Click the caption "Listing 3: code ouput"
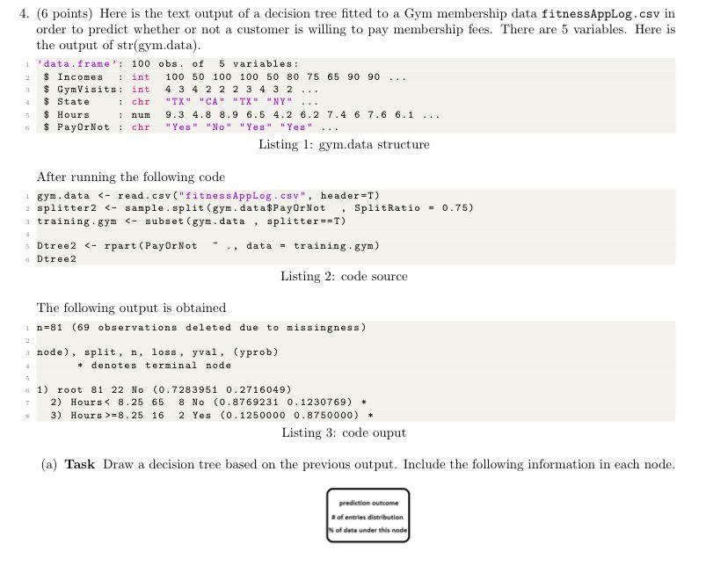This screenshot has width=728, height=566. [344, 433]
